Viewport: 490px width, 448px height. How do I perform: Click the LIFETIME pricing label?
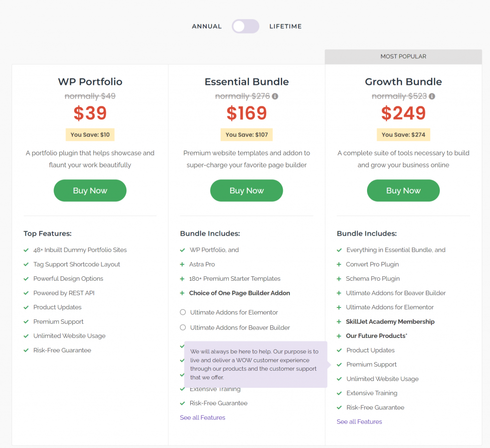[x=285, y=26]
